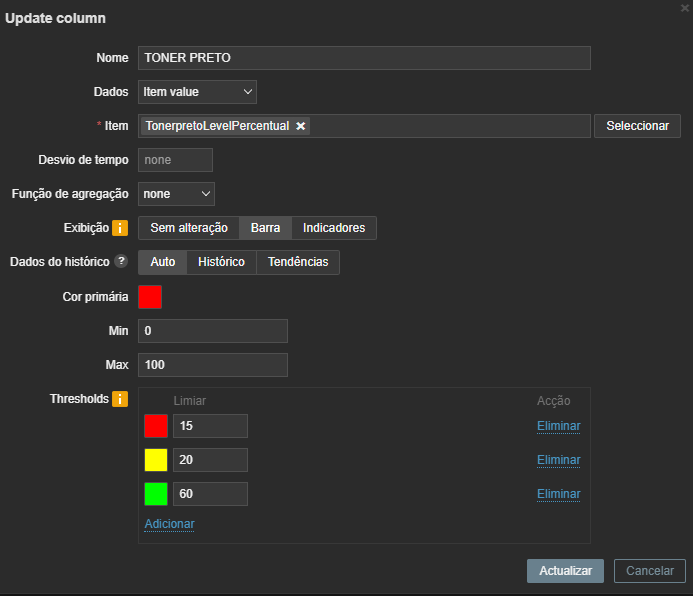Click the Exibição info hint icon
This screenshot has width=693, height=596.
point(120,228)
